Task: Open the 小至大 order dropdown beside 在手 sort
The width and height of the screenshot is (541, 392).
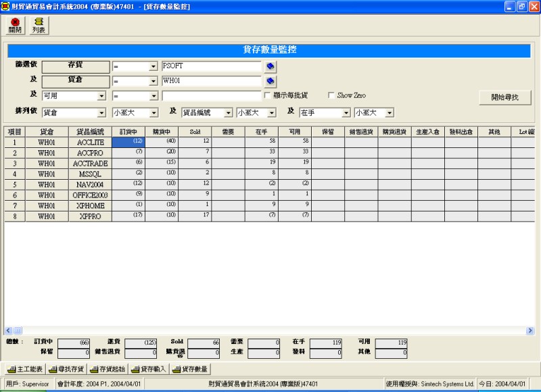Action: tap(390, 113)
